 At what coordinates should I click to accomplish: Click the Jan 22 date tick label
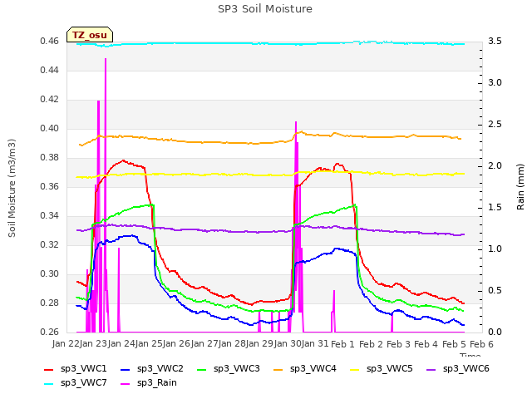[65, 344]
